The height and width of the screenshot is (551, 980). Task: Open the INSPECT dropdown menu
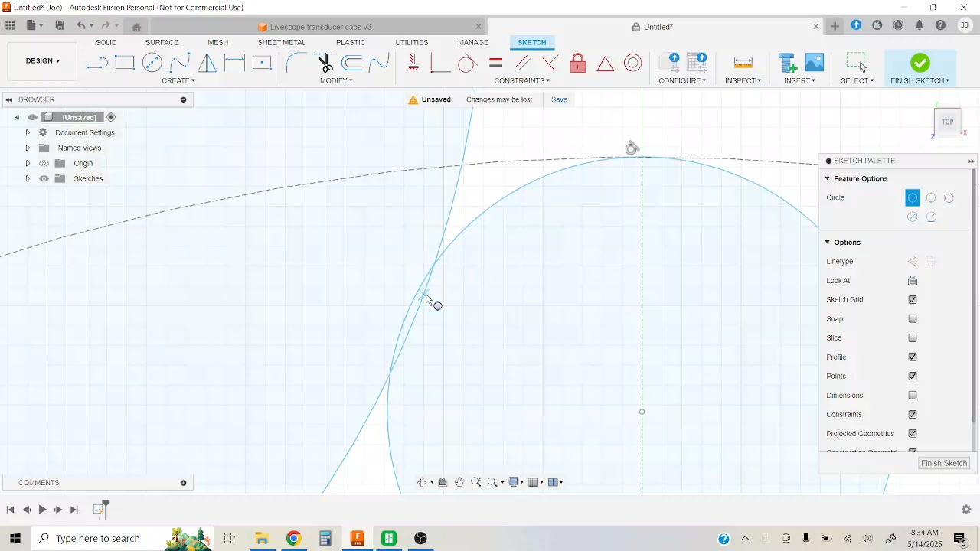743,80
